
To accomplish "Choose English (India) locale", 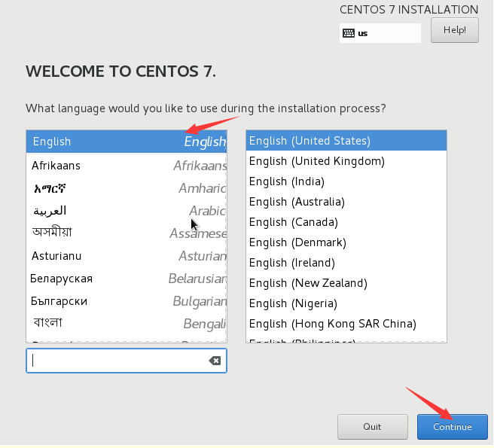I will coord(346,181).
